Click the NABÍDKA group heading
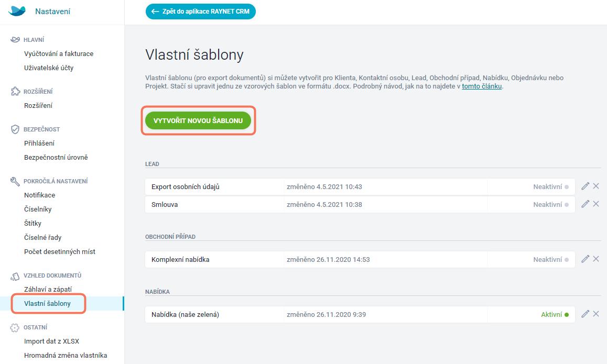607x364 pixels. pyautogui.click(x=158, y=292)
